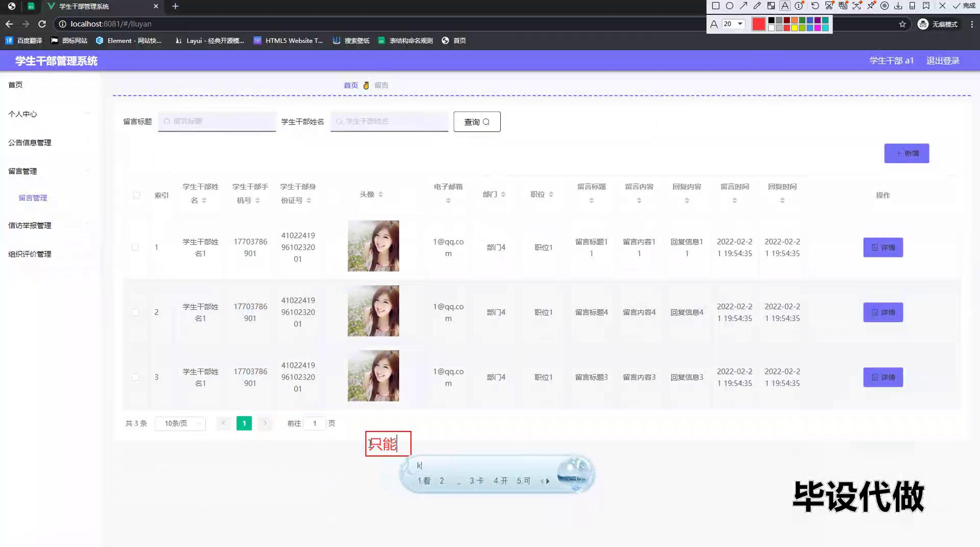Image resolution: width=980 pixels, height=547 pixels.
Task: Undo the last annotation
Action: pos(815,6)
